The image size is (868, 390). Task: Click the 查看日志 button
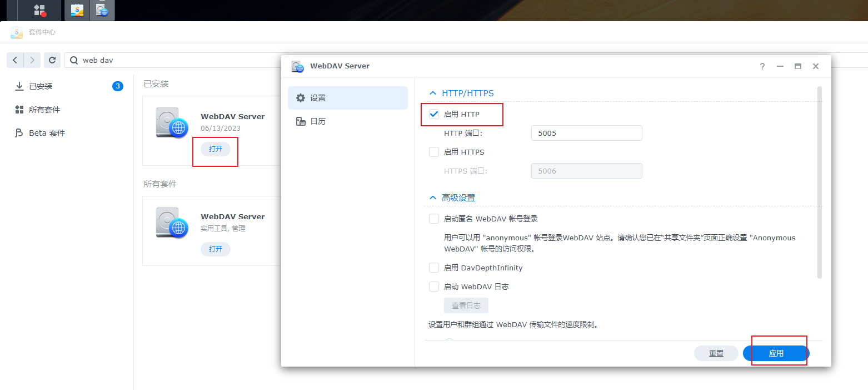(x=466, y=305)
